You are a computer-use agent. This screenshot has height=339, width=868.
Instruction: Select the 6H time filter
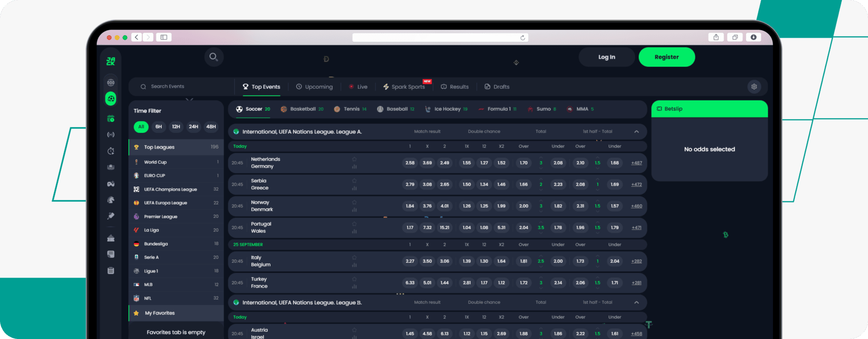click(x=159, y=127)
